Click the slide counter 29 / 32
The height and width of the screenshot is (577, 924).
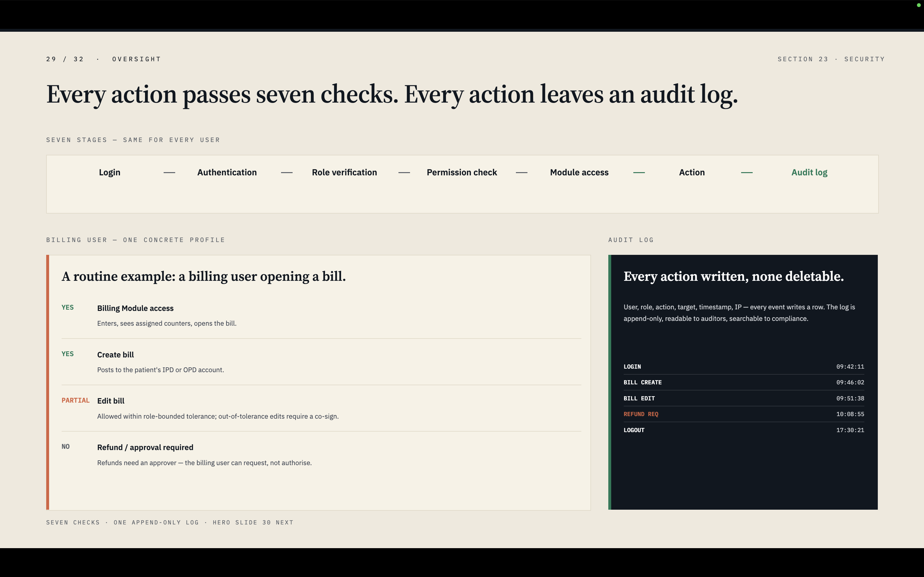(65, 59)
